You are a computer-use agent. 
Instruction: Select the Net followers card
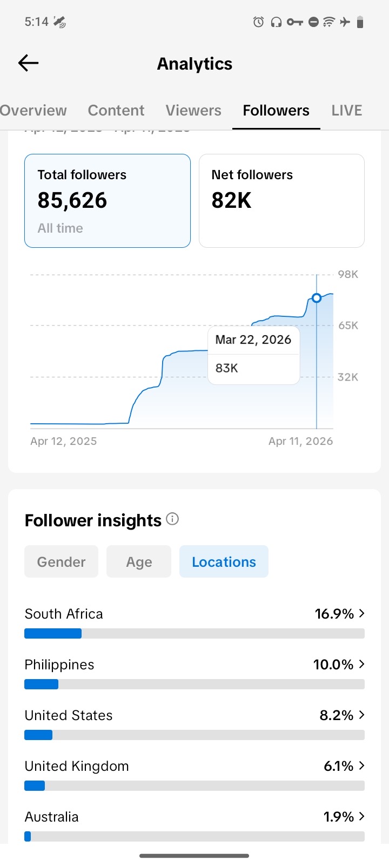(281, 201)
